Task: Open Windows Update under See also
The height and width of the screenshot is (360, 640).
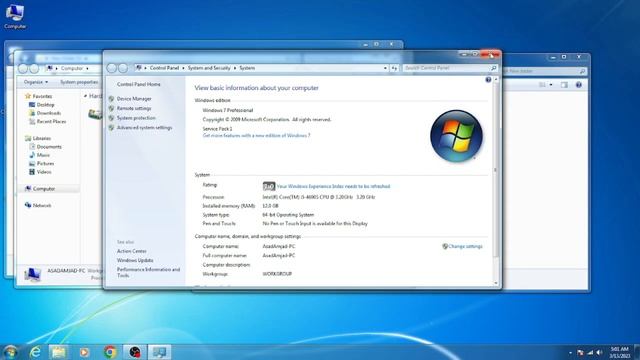Action: pyautogui.click(x=135, y=260)
